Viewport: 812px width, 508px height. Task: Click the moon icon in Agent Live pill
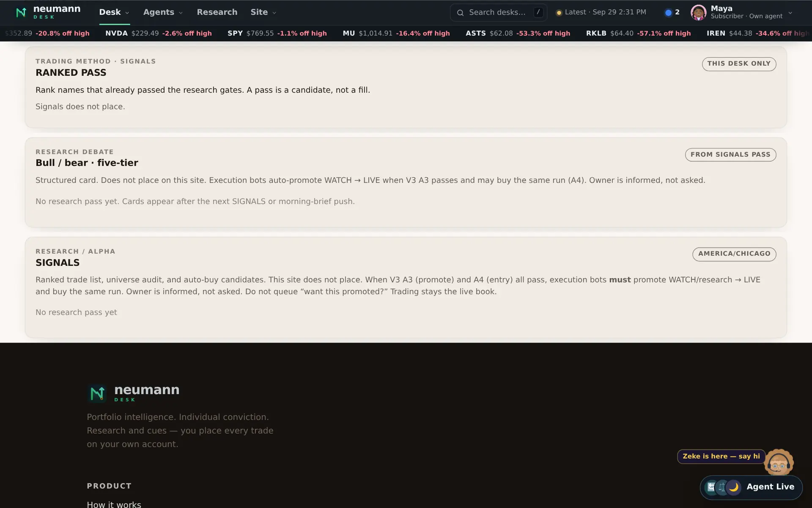(x=734, y=487)
